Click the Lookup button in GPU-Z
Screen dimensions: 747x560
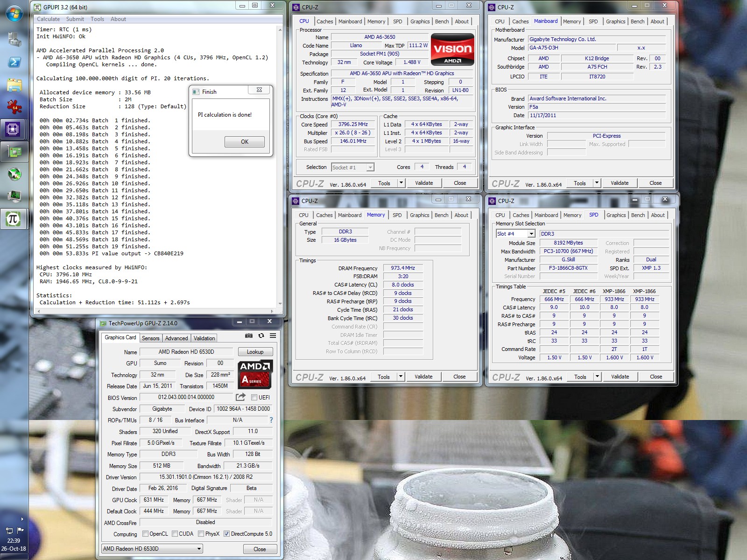pyautogui.click(x=255, y=352)
